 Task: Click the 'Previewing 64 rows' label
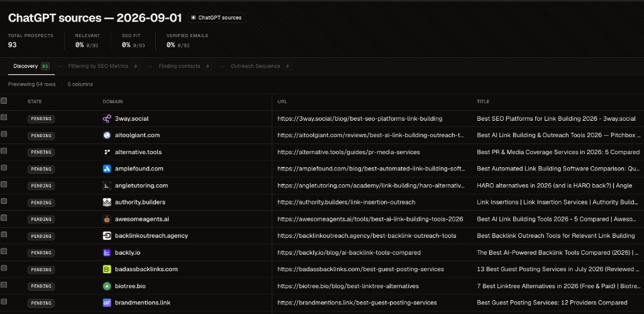point(31,84)
